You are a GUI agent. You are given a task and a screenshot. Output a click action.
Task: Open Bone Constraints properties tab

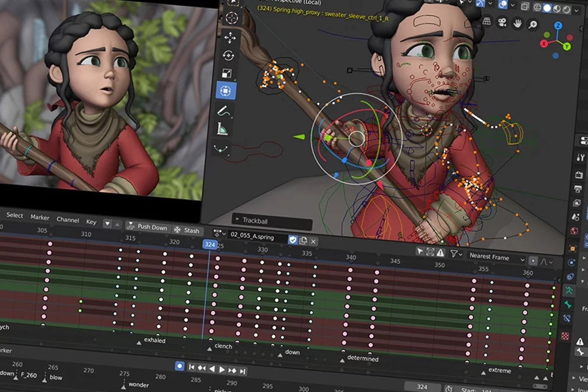point(567,319)
